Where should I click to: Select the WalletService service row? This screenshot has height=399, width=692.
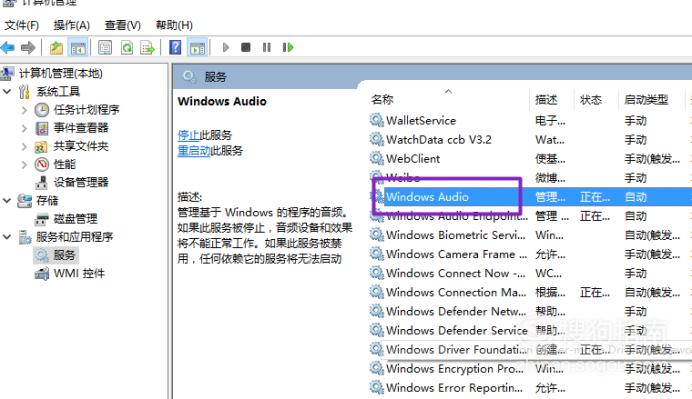click(x=530, y=120)
